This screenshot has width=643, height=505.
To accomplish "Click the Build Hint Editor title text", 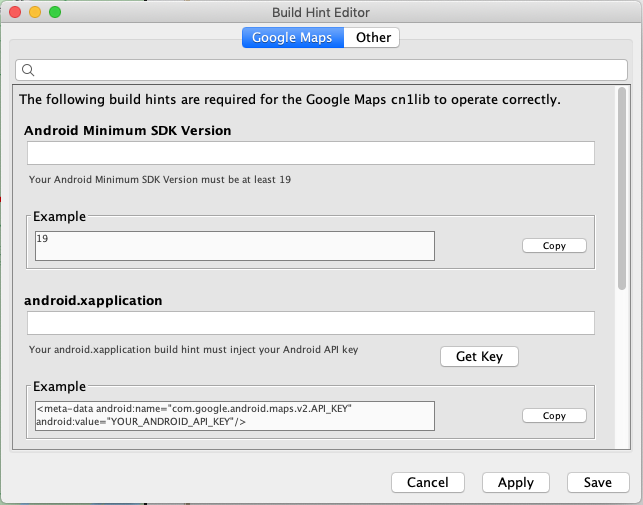I will click(321, 12).
